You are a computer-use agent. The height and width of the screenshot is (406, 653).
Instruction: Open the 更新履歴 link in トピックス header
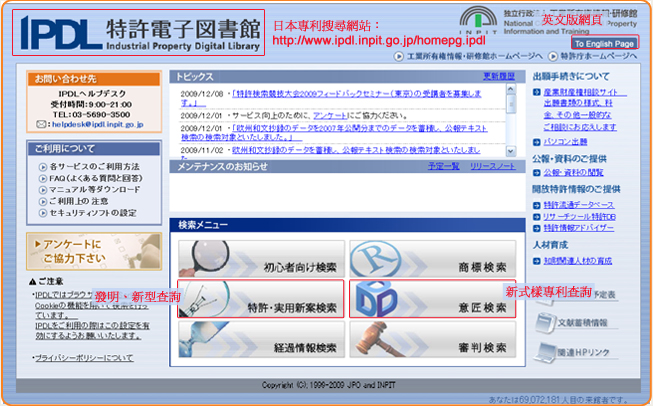(x=499, y=77)
